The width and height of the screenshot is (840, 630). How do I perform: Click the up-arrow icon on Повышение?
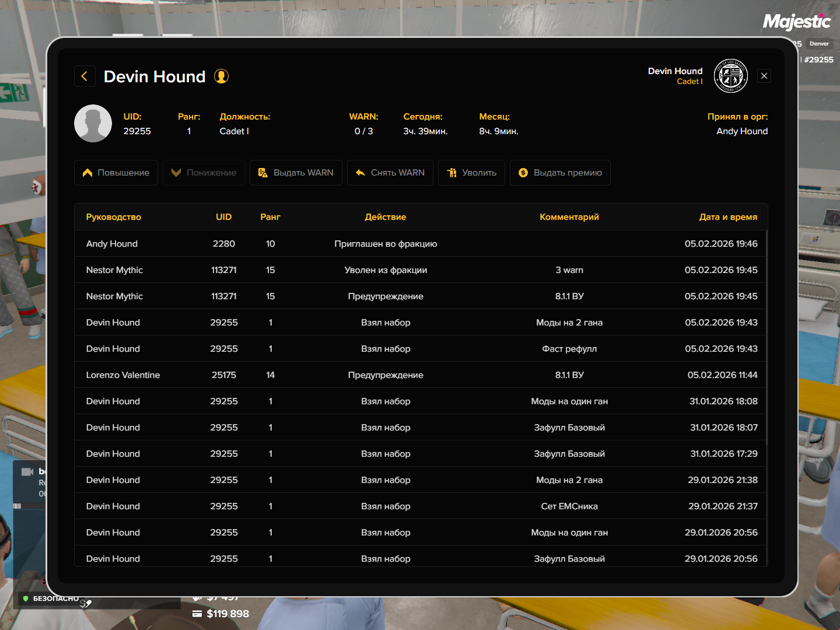(87, 173)
